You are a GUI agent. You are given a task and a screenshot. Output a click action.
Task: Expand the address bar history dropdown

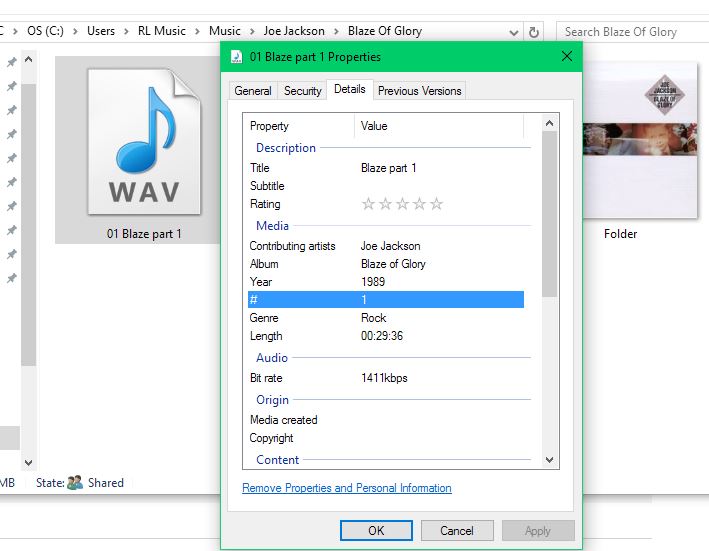pos(514,33)
